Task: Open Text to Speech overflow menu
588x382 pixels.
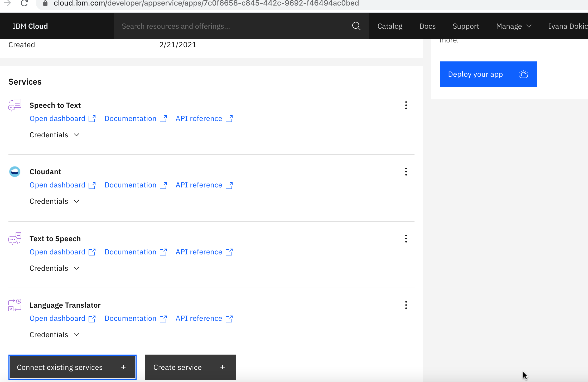Action: point(406,239)
